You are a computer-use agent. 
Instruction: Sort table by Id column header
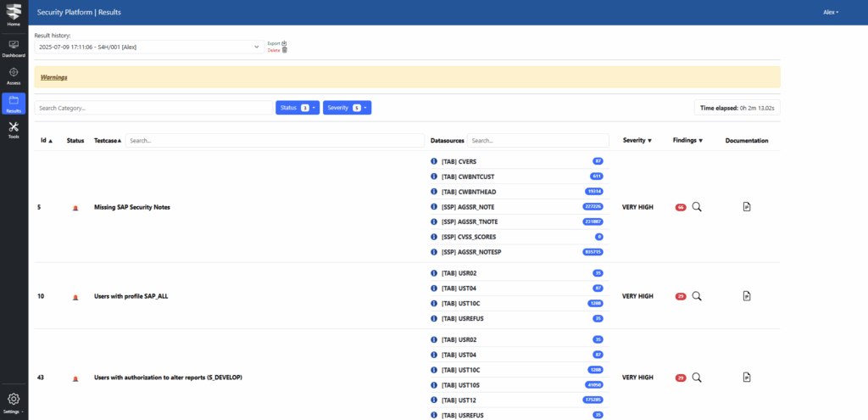pyautogui.click(x=47, y=140)
